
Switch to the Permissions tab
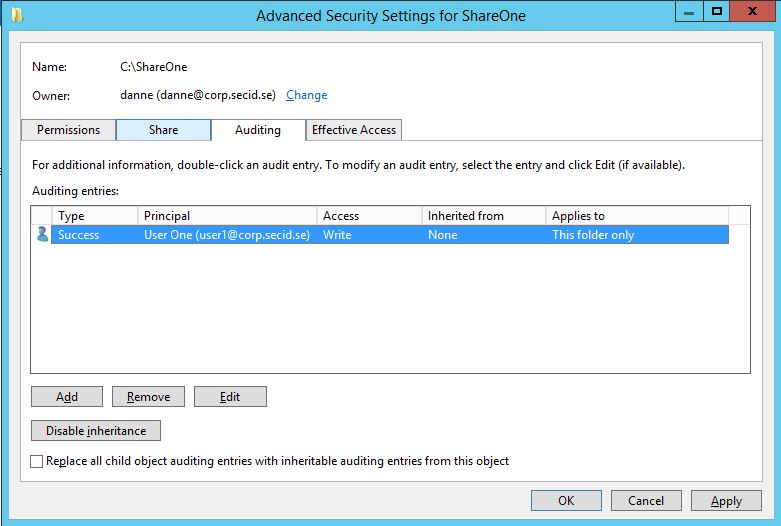click(x=68, y=130)
